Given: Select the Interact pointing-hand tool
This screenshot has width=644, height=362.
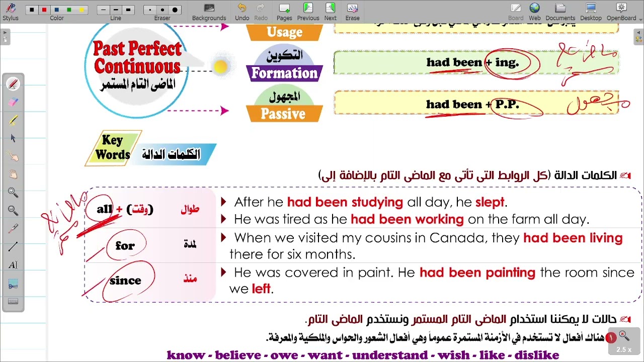Looking at the screenshot, I should 13,156.
